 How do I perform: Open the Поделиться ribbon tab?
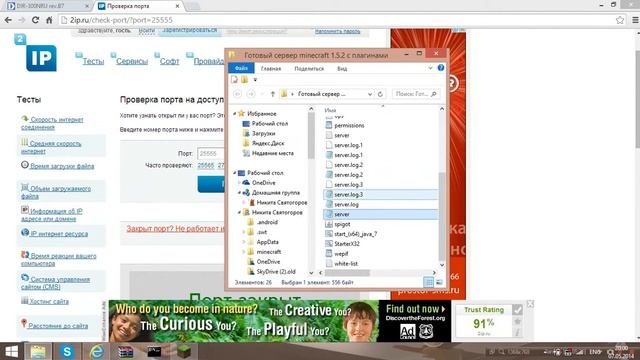pos(309,68)
